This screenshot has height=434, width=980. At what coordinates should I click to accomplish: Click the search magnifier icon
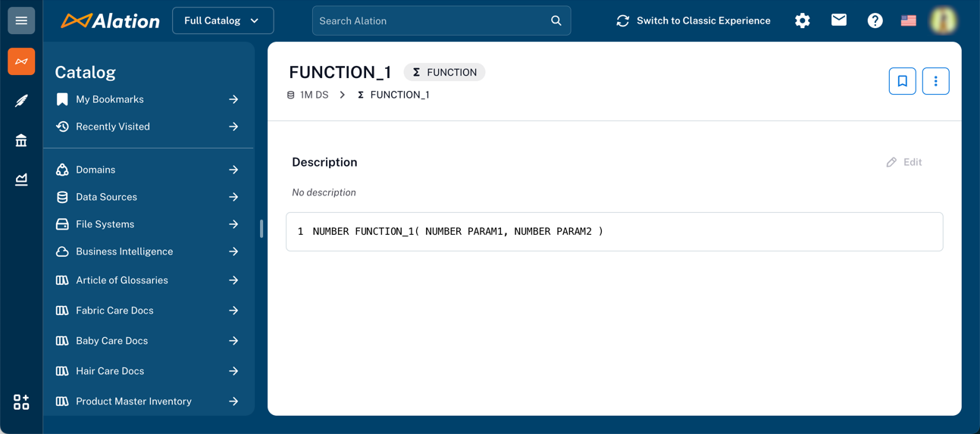pos(556,20)
